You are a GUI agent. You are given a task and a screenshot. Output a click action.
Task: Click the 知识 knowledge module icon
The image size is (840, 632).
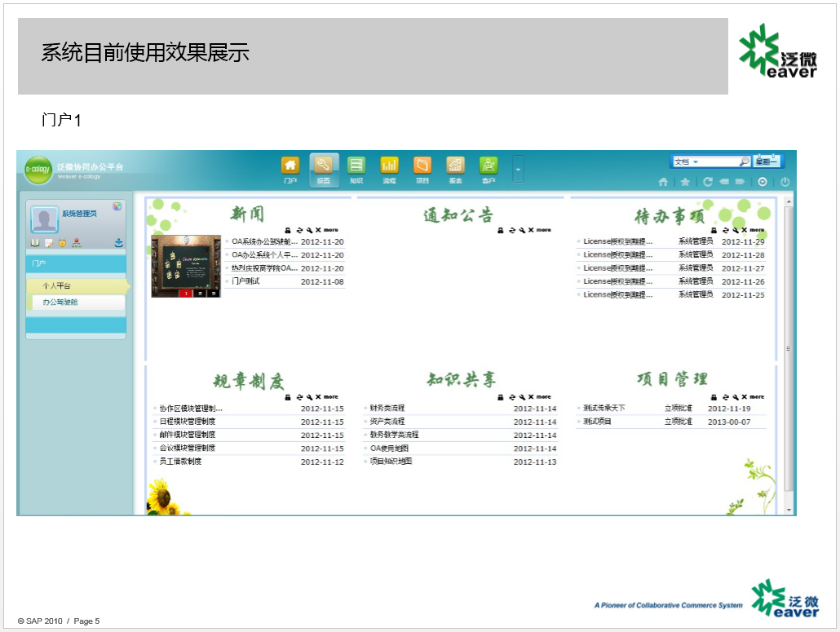tap(356, 169)
